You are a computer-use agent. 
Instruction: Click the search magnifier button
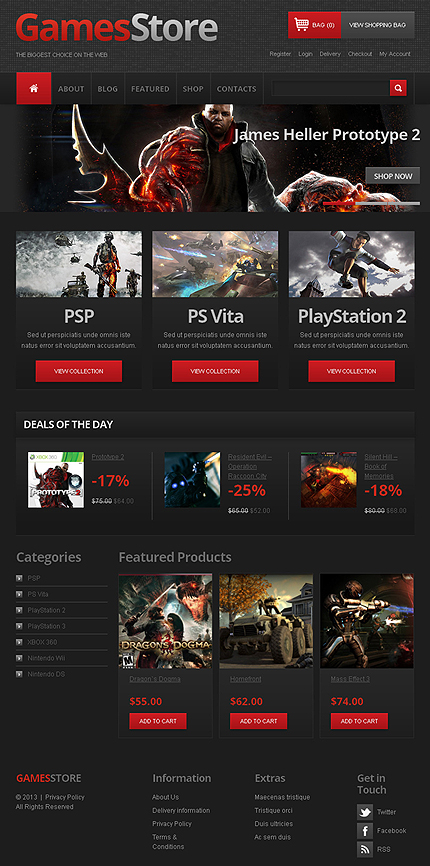pos(398,88)
